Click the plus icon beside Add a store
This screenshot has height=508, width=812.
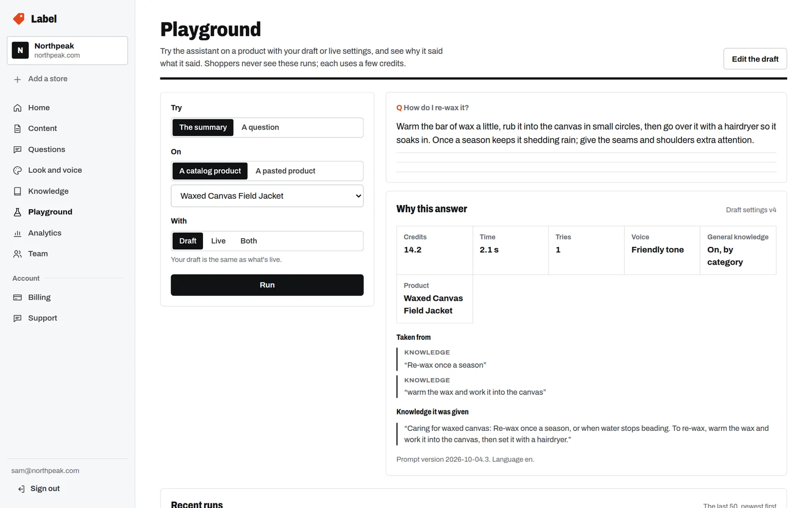pos(17,79)
